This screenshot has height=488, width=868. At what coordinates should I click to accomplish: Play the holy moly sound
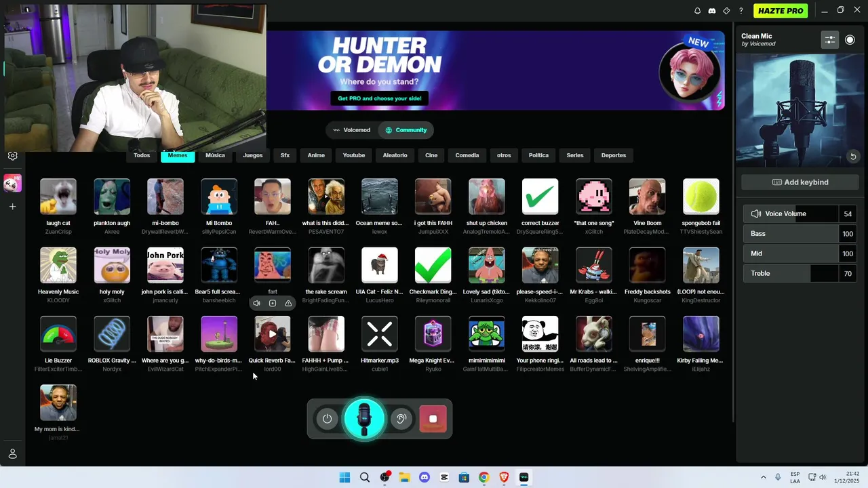112,265
